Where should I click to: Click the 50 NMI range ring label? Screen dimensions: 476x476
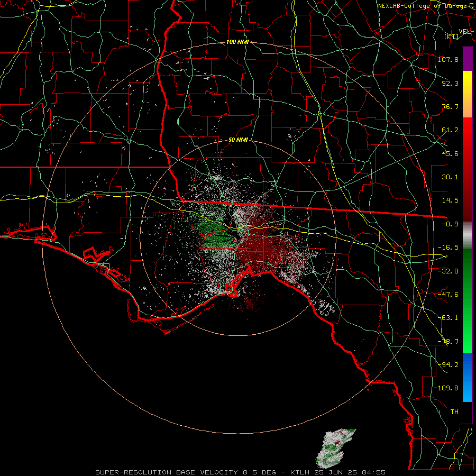point(238,140)
